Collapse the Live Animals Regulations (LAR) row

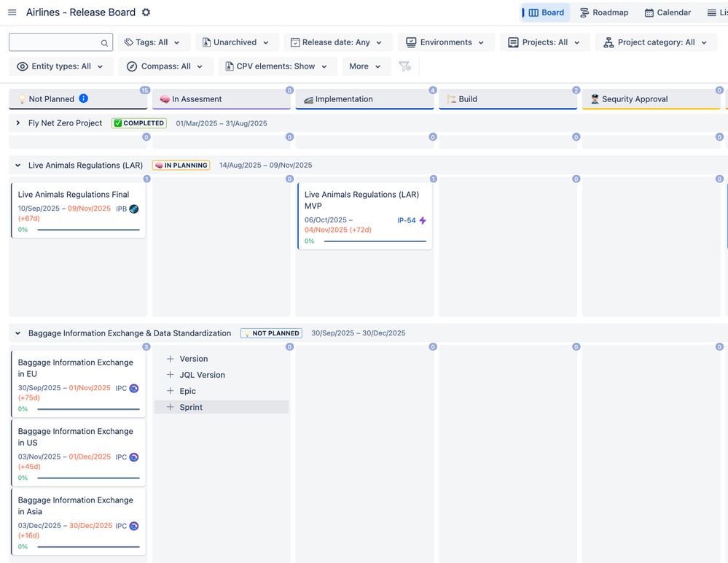coord(17,165)
